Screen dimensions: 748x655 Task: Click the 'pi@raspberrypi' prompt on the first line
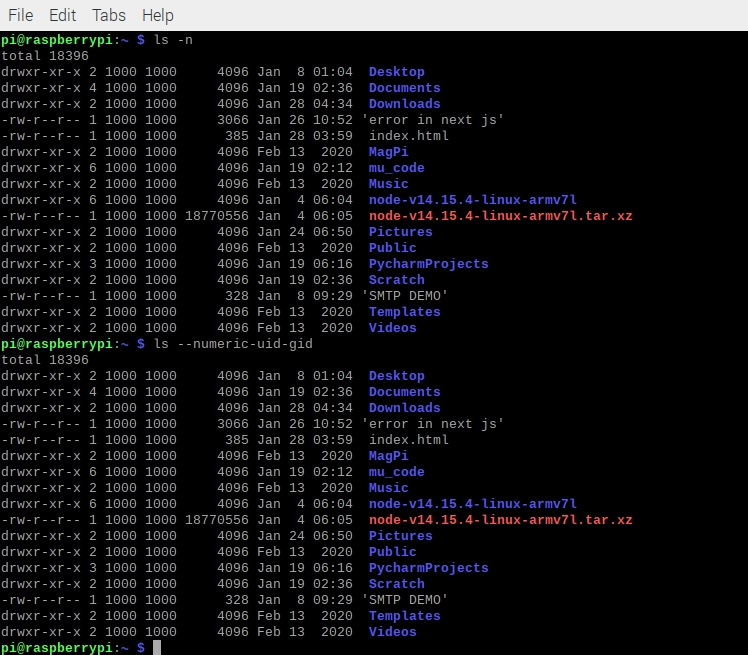coord(57,40)
